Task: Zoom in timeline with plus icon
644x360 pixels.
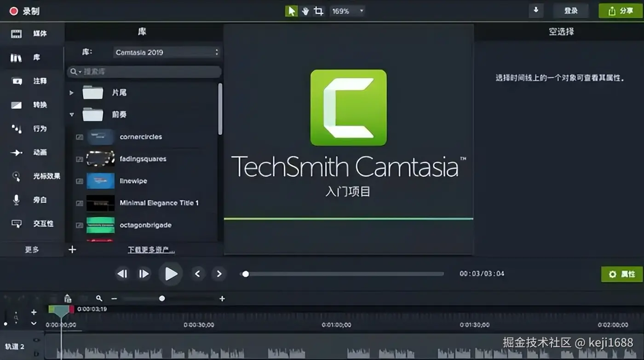Action: (x=222, y=299)
